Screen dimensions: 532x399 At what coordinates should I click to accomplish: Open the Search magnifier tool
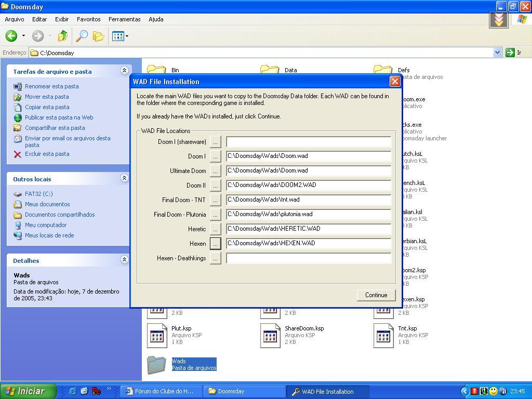pyautogui.click(x=82, y=36)
